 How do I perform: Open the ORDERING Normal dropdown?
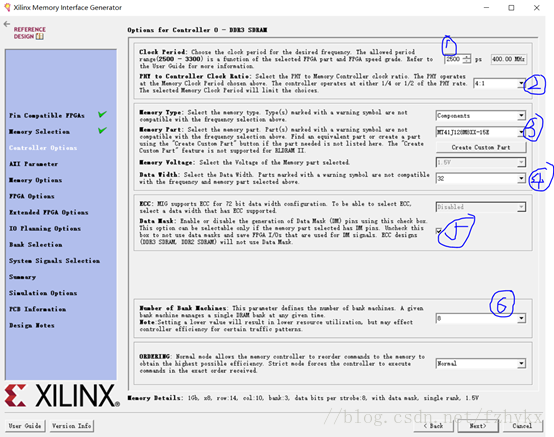pos(481,363)
